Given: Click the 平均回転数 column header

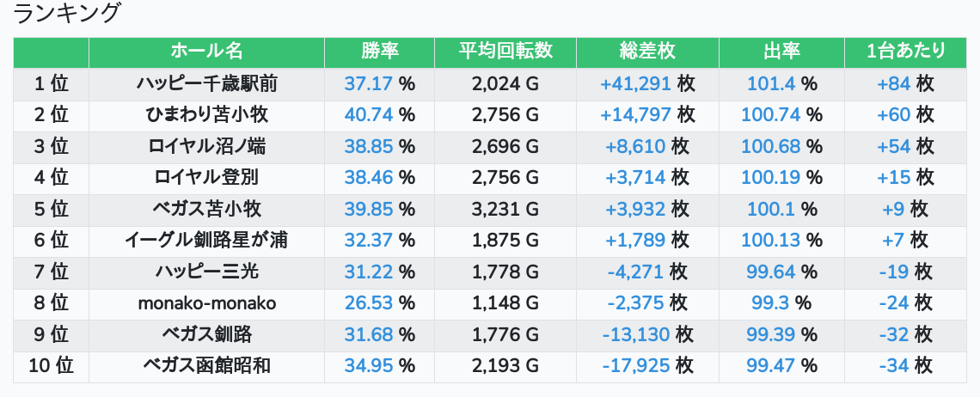Looking at the screenshot, I should pyautogui.click(x=505, y=52).
